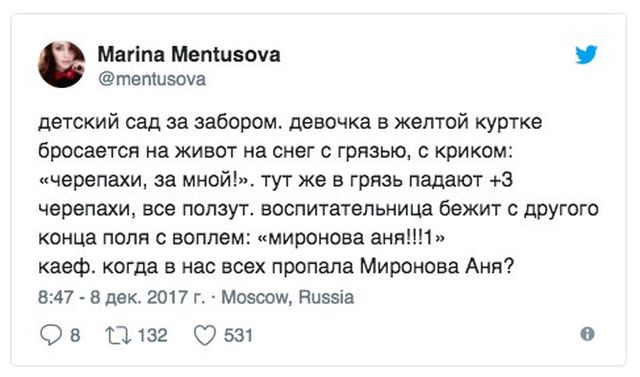View the 531 likes count
Screen dimensions: 640x377
point(238,335)
